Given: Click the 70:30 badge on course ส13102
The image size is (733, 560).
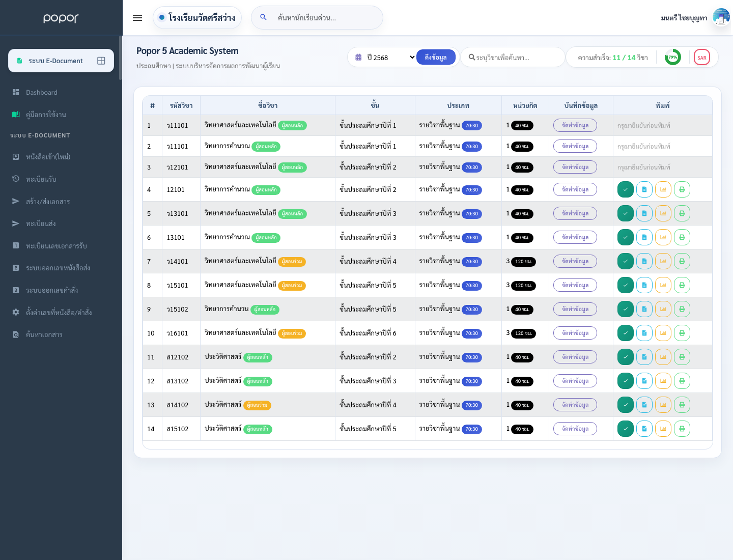Looking at the screenshot, I should click(x=472, y=381).
